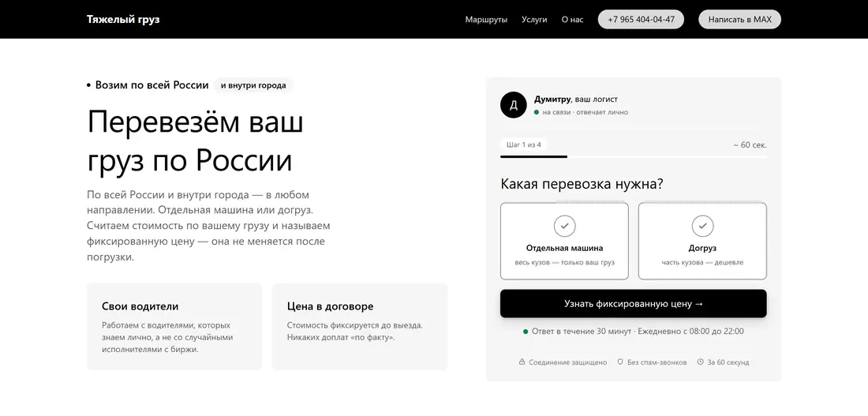Click часть кузова — дешевле caption
The image size is (868, 416).
point(702,263)
